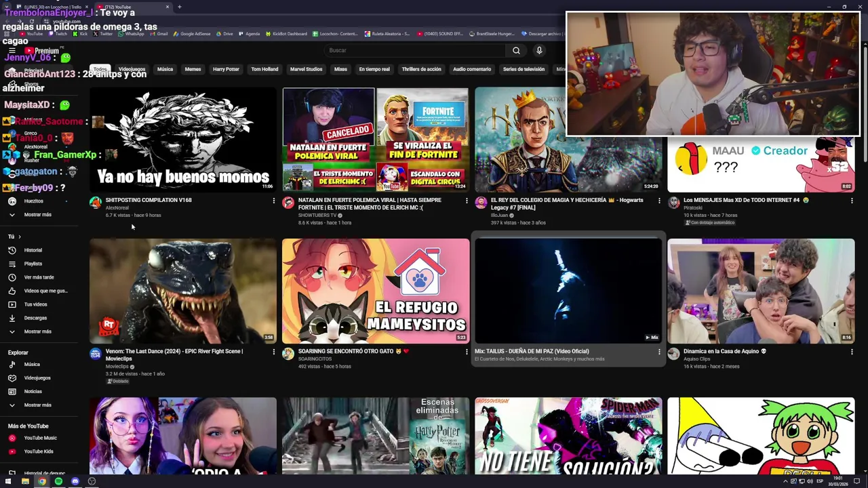Open options menu for Natalan polemica video

[467, 201]
